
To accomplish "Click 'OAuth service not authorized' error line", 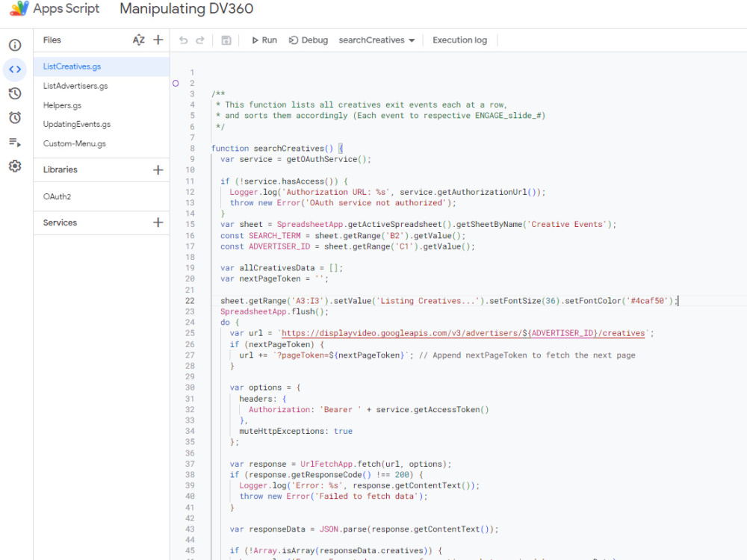I will (343, 203).
